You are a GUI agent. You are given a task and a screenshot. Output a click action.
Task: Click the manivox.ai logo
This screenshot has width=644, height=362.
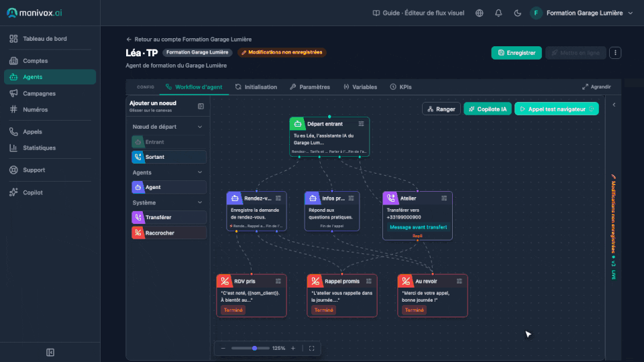click(x=34, y=13)
